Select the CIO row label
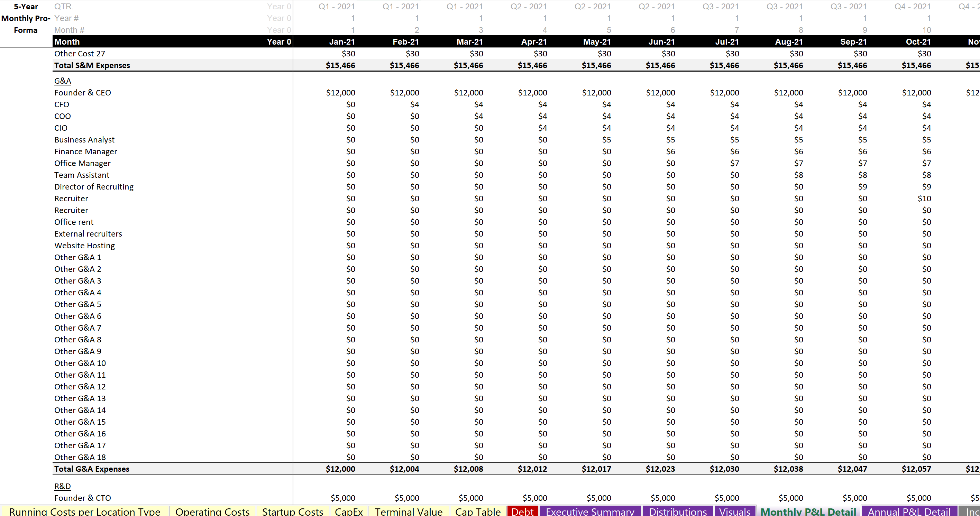This screenshot has height=516, width=980. click(61, 128)
